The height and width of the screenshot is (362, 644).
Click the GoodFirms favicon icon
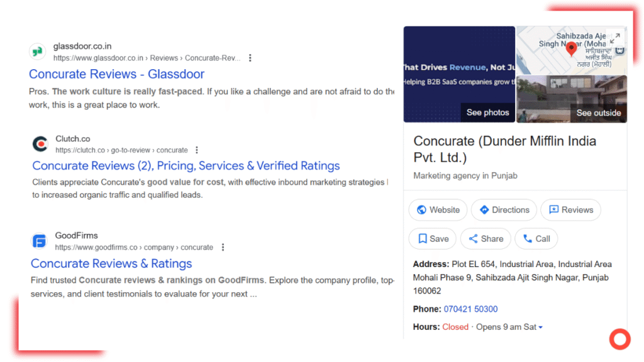pyautogui.click(x=40, y=241)
